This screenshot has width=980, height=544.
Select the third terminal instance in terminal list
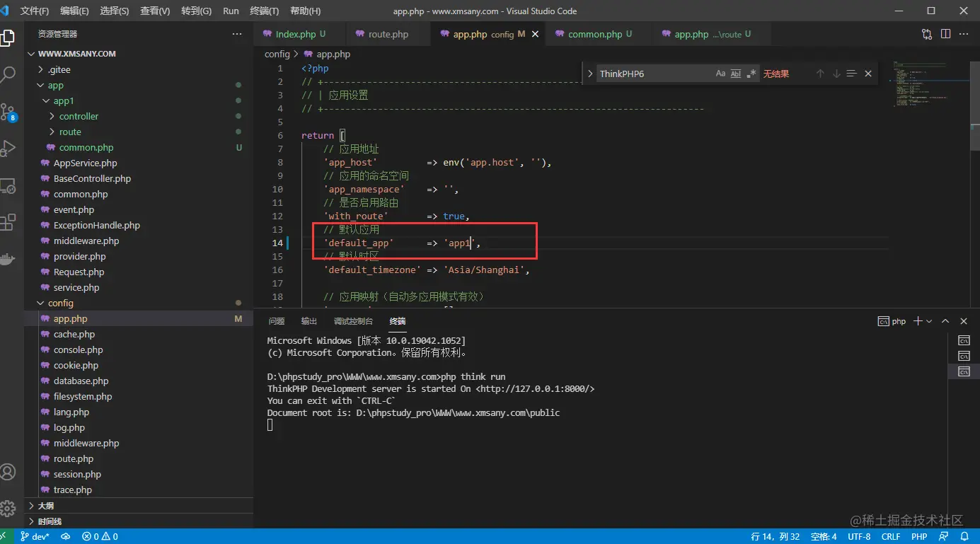(x=964, y=371)
